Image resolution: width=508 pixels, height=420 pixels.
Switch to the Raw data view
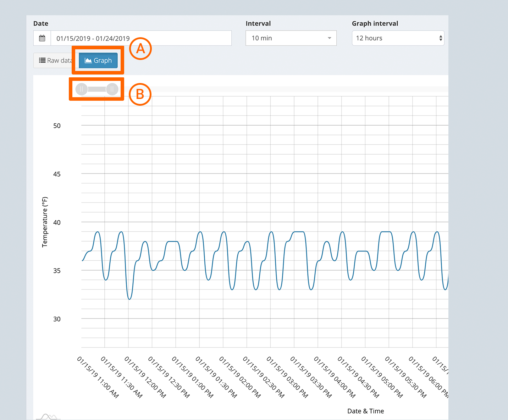tap(55, 60)
